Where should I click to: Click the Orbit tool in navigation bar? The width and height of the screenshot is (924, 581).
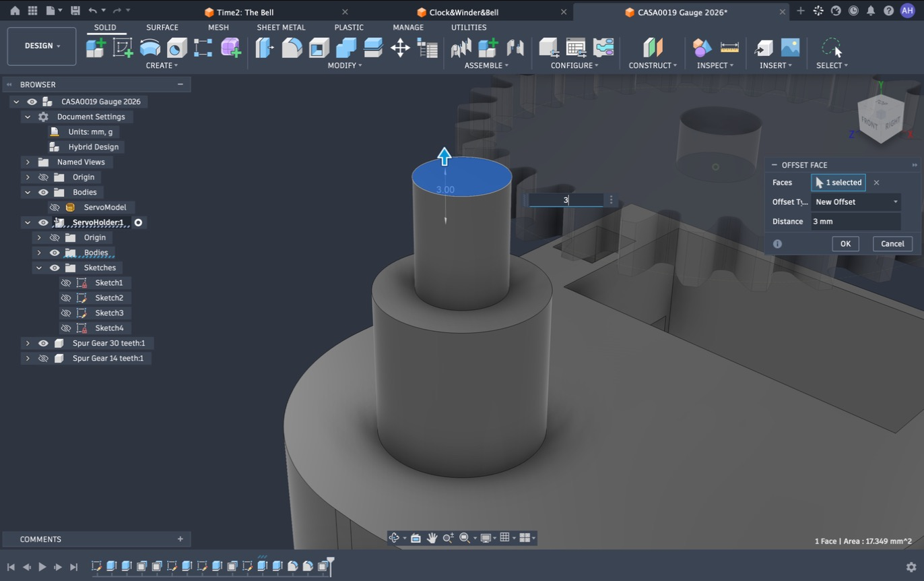click(395, 538)
